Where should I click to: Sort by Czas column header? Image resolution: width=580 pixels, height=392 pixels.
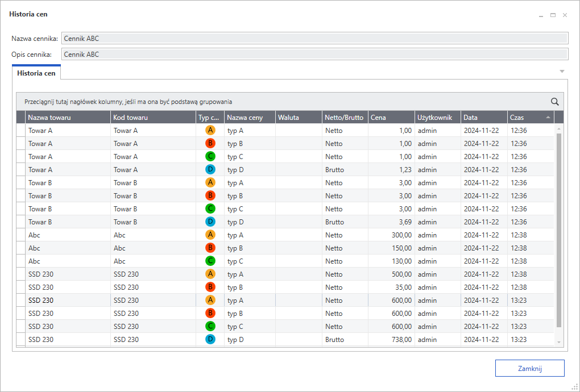[524, 118]
